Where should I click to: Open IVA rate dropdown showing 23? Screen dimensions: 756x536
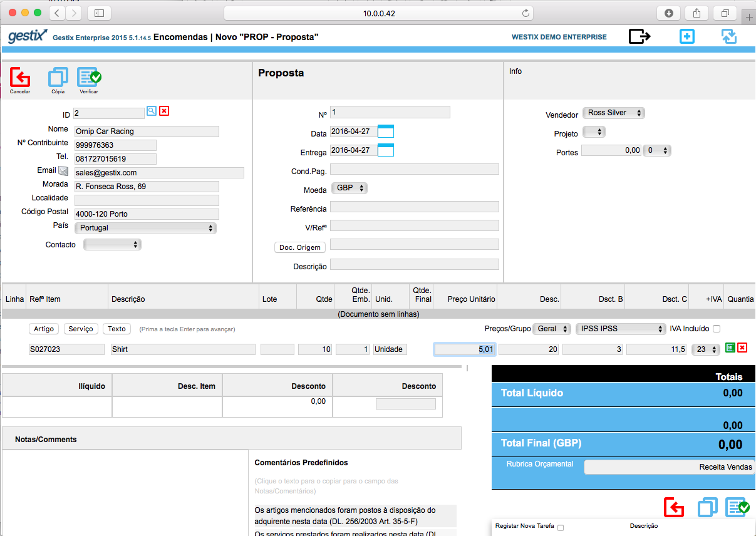[706, 349]
